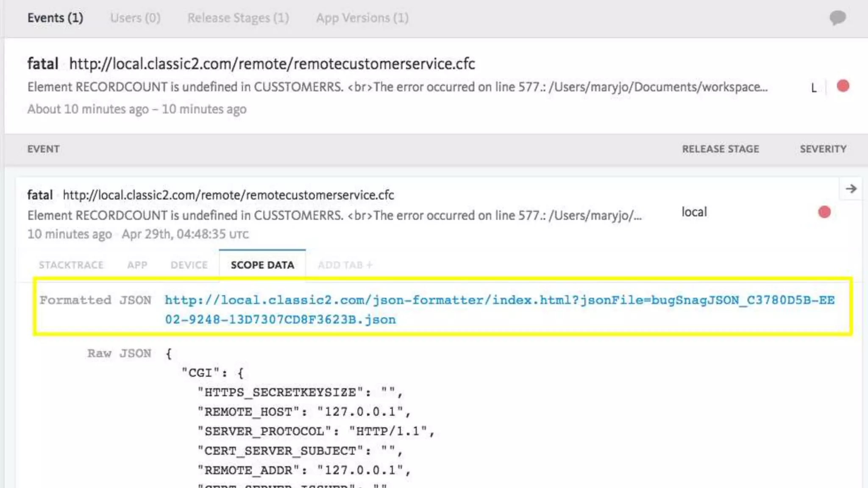Viewport: 868px width, 488px height.
Task: Click event row remotecustomerservice.cfc URL
Action: [x=228, y=195]
